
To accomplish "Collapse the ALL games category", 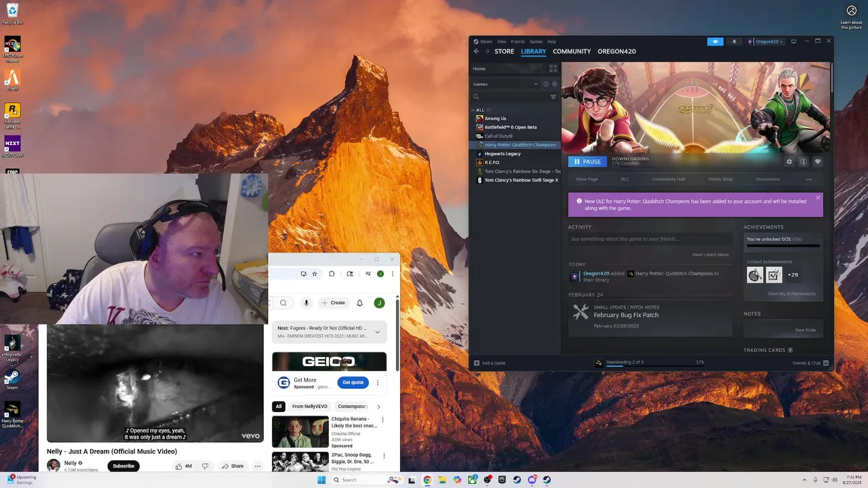I will pos(473,110).
